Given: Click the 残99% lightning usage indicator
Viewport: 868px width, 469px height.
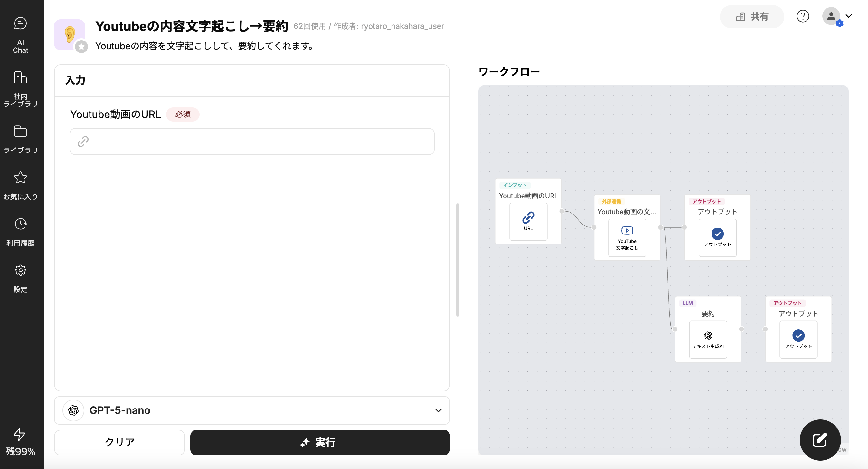Looking at the screenshot, I should [21, 442].
